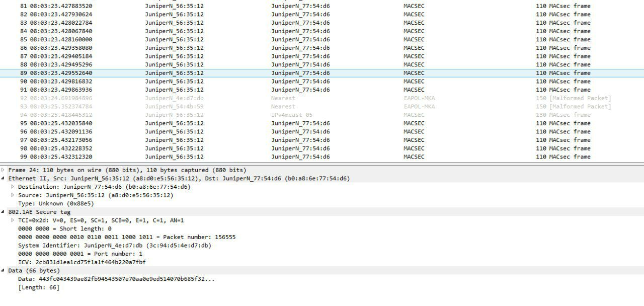The height and width of the screenshot is (306, 644).
Task: Select packet 88 in the list
Action: pyautogui.click(x=322, y=64)
